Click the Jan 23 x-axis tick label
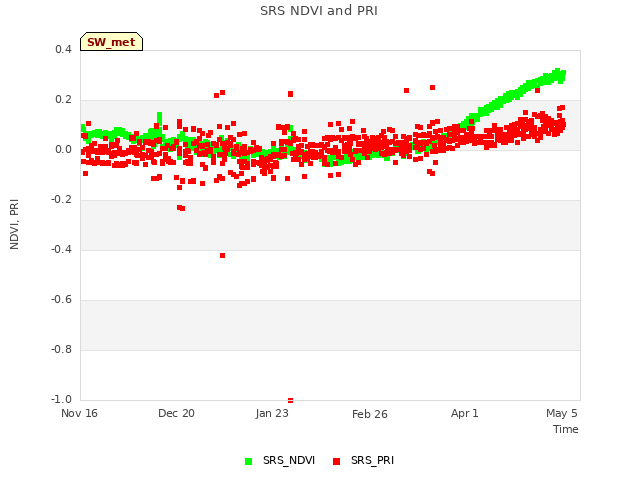This screenshot has height=480, width=640. pos(272,413)
